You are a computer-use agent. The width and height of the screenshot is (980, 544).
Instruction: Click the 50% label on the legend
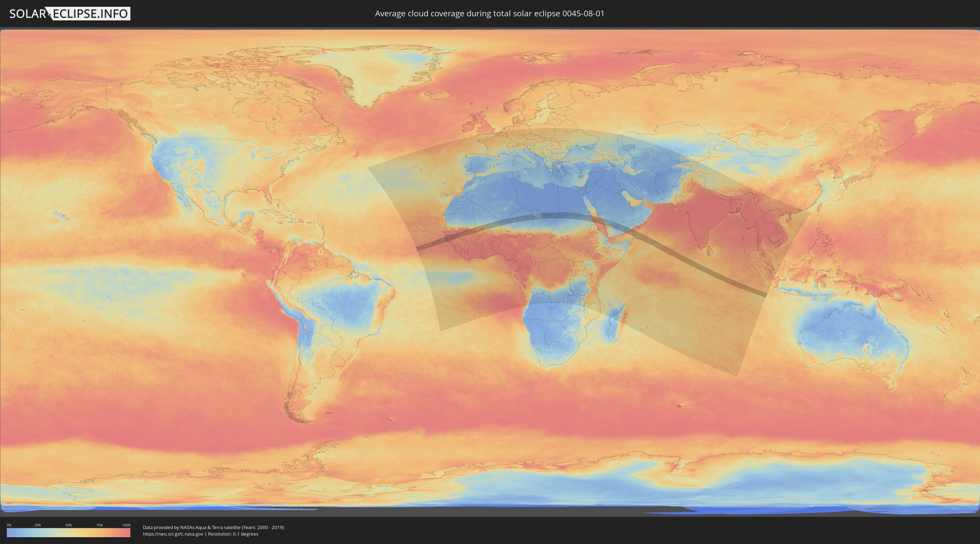click(x=69, y=525)
